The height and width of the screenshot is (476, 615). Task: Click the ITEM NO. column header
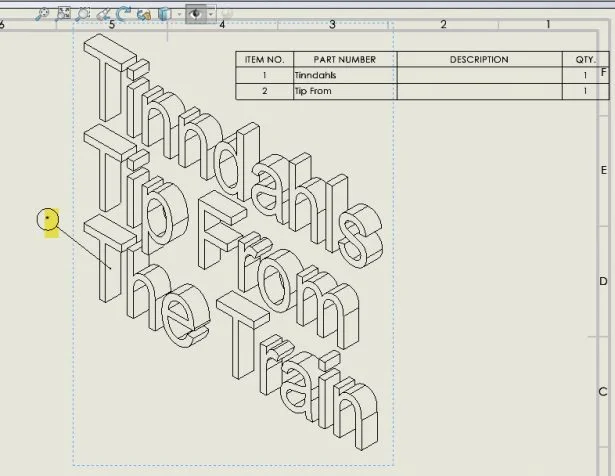pyautogui.click(x=264, y=60)
